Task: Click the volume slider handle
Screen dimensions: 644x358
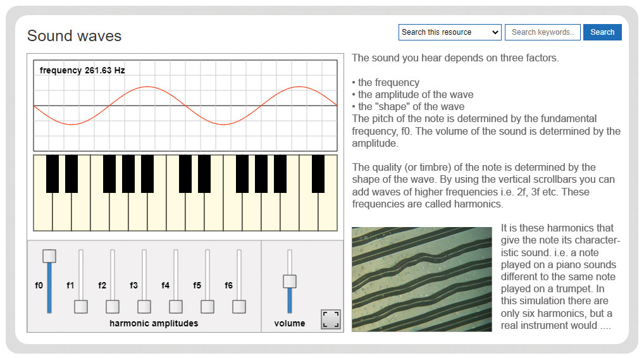Action: (290, 281)
